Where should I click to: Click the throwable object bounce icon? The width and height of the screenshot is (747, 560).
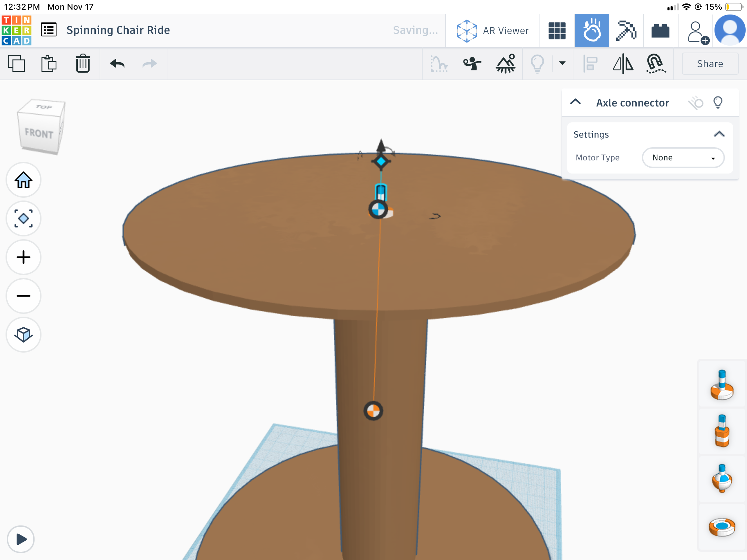[439, 64]
